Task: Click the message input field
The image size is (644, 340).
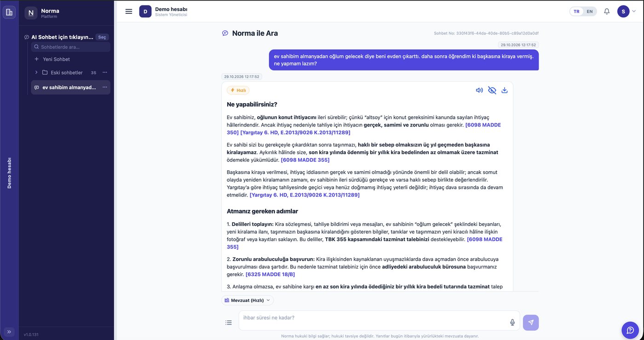Action: (x=379, y=321)
